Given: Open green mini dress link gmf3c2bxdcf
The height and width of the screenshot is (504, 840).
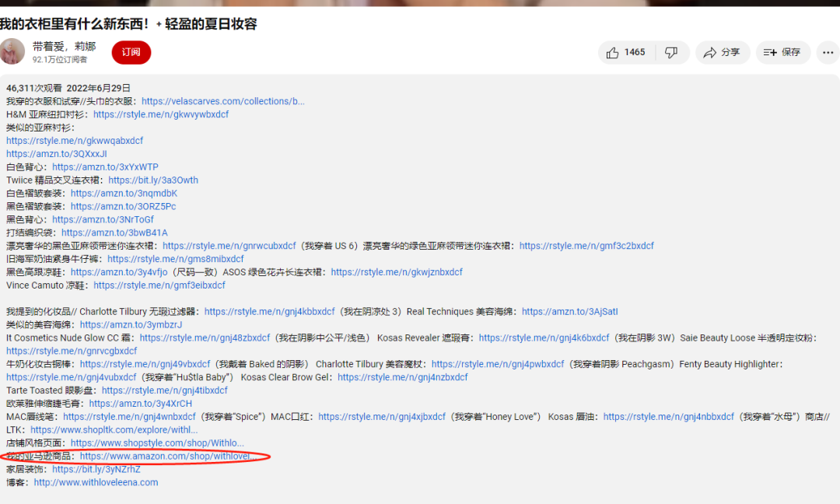Looking at the screenshot, I should [x=586, y=245].
